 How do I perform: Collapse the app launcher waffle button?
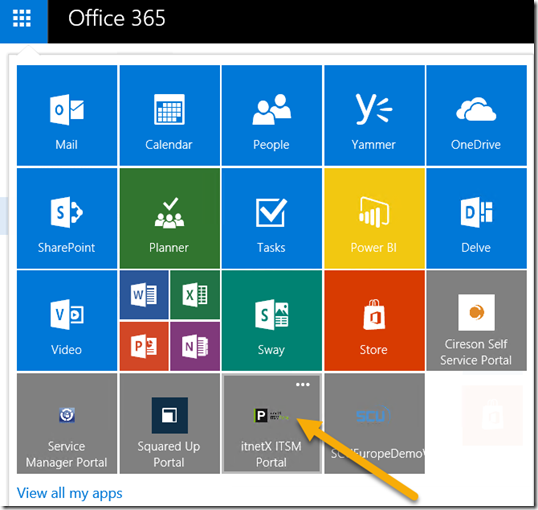[x=23, y=19]
